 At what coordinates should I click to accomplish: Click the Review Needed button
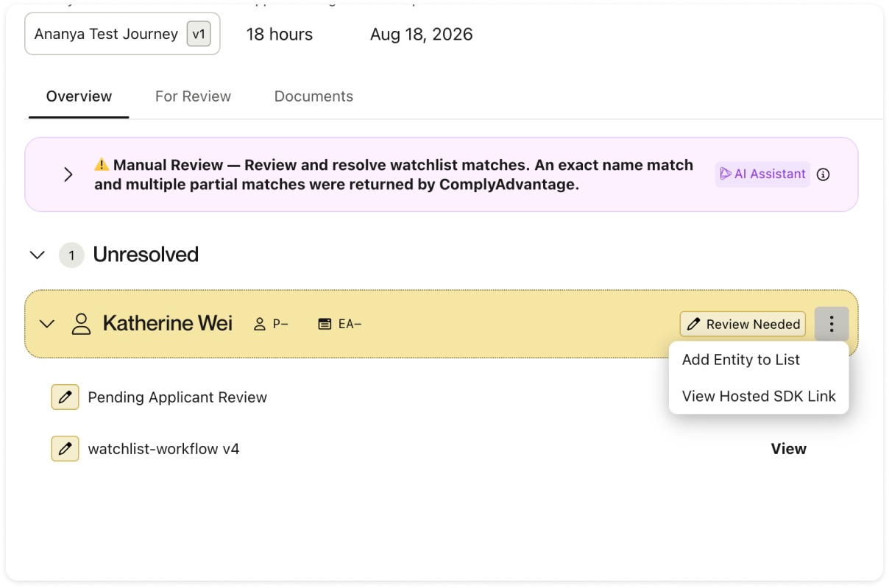pos(743,324)
